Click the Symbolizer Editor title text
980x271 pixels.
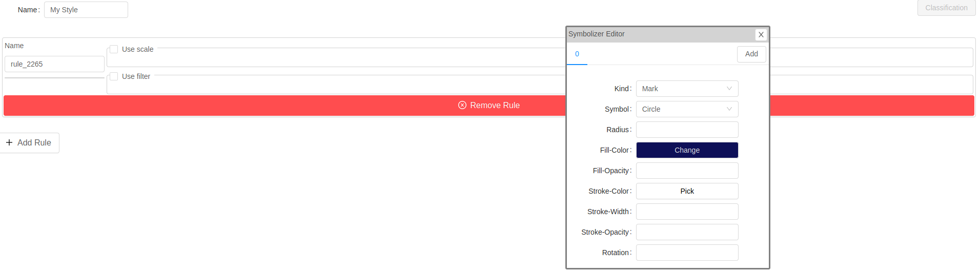tap(596, 34)
